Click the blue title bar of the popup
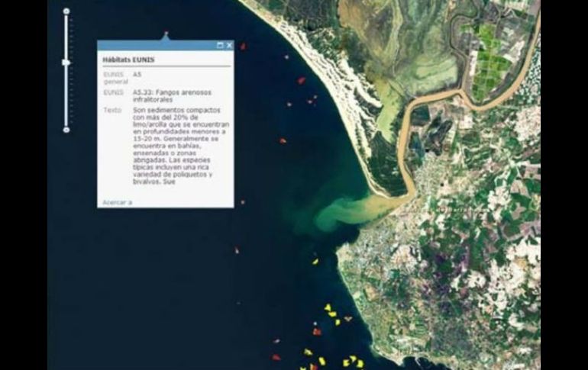The width and height of the screenshot is (588, 370). (153, 45)
